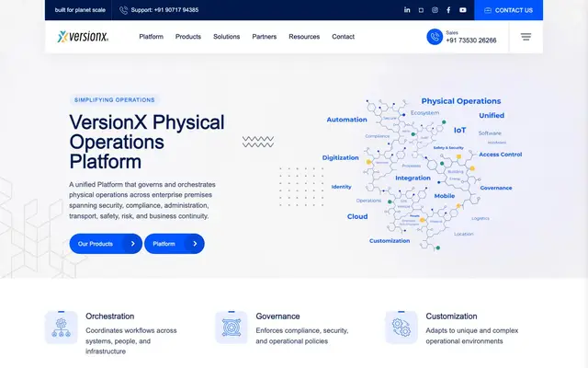Click the Governance feature icon

tap(232, 328)
